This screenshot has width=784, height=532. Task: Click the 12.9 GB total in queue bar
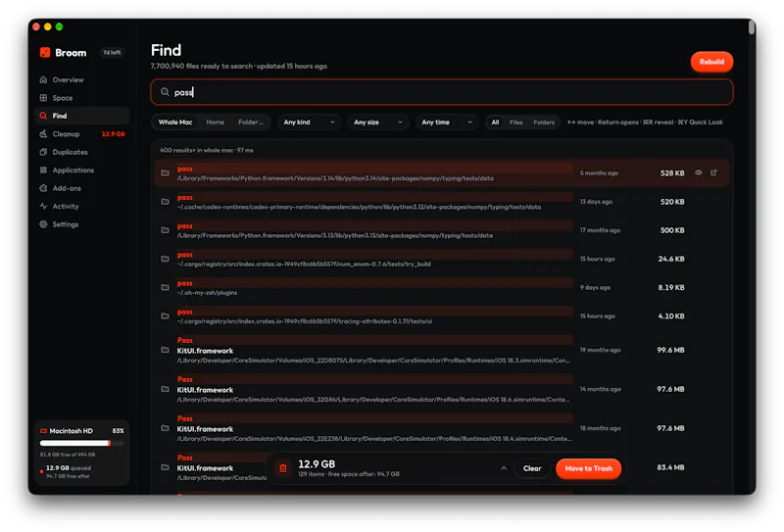[317, 464]
